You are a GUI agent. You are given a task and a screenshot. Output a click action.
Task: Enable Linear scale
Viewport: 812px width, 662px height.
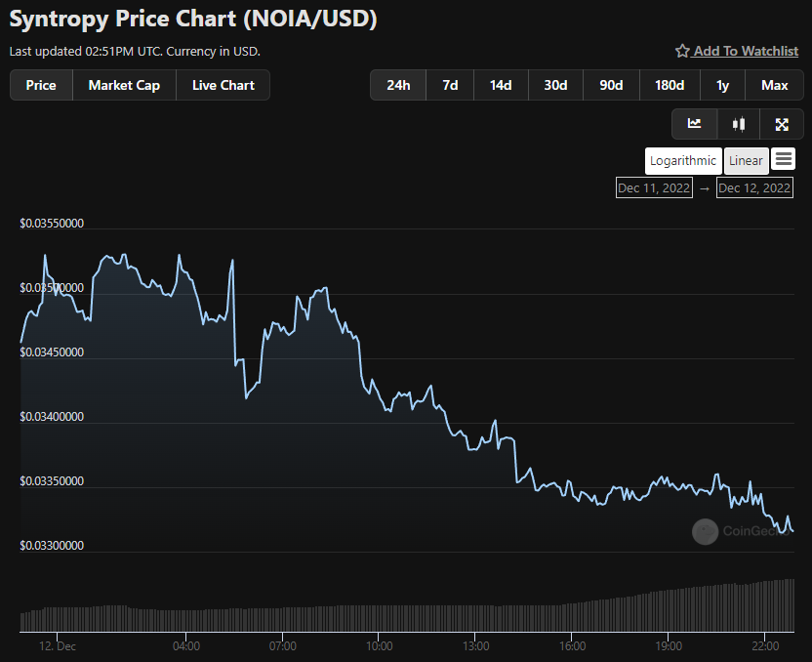click(746, 161)
